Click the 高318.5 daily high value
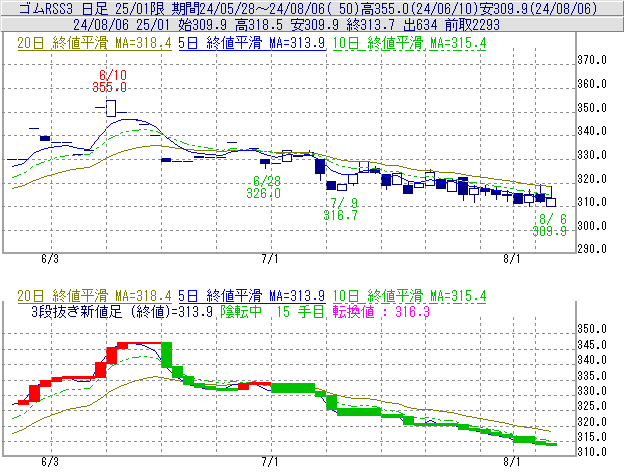The image size is (624, 475). (x=259, y=25)
